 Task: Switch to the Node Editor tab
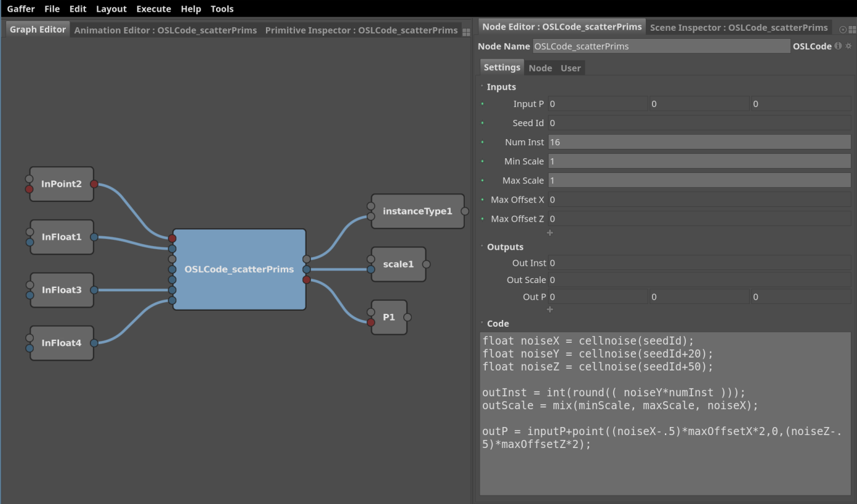[562, 26]
